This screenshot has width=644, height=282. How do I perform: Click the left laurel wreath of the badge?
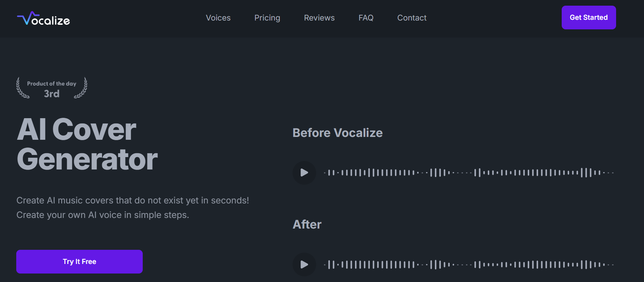22,88
